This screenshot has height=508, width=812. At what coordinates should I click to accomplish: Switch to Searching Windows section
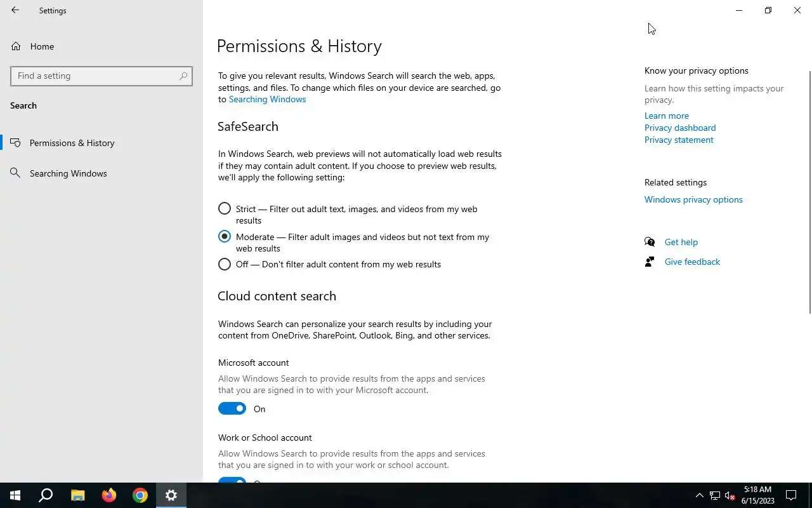[68, 173]
